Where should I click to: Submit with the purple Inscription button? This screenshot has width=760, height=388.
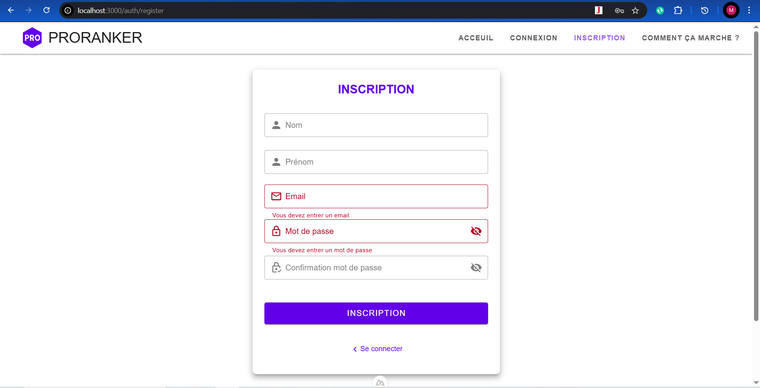(376, 313)
